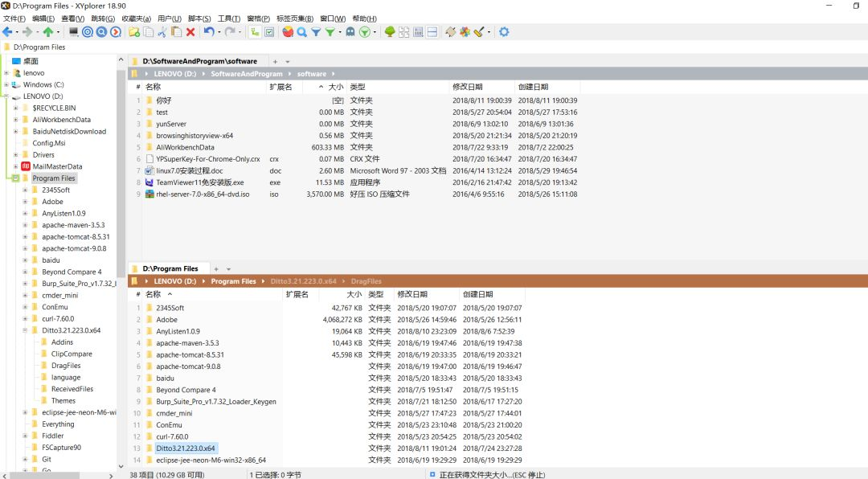Click the D:\Program Files address bar
Image resolution: width=868 pixels, height=479 pixels.
[434, 47]
